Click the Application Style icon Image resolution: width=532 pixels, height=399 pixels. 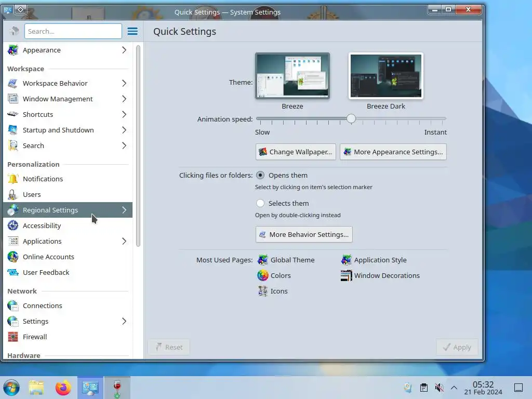(x=346, y=260)
